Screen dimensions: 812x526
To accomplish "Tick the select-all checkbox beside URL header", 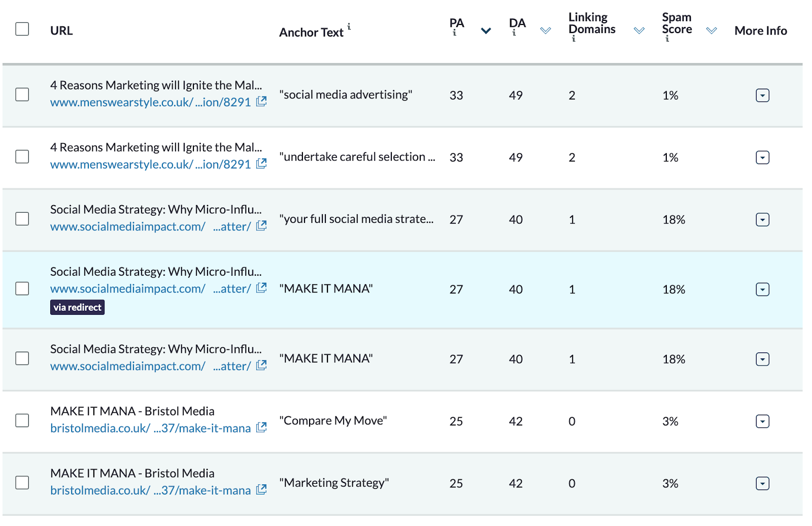I will point(22,29).
